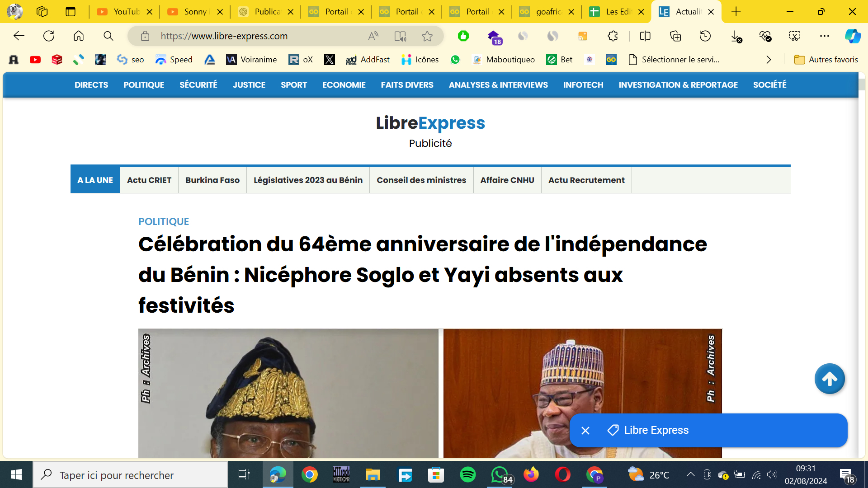Dismiss the Libre Express notification popup
Screen dimensions: 868x488
(585, 431)
